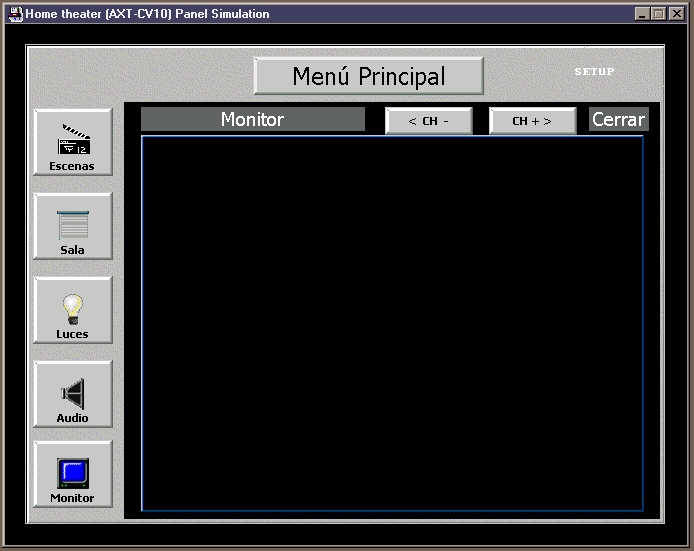This screenshot has width=694, height=551.
Task: Select the Sala window blinds icon
Action: click(73, 224)
